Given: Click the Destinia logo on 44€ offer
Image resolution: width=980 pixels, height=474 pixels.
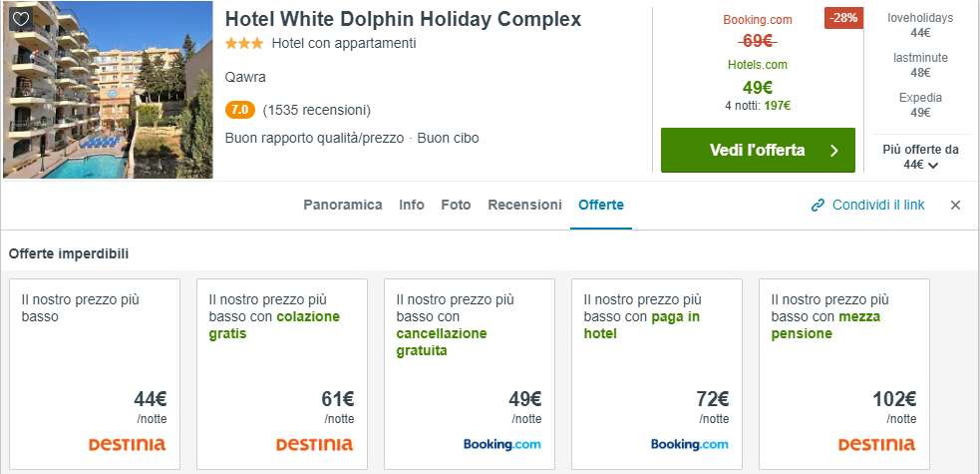Looking at the screenshot, I should tap(127, 444).
